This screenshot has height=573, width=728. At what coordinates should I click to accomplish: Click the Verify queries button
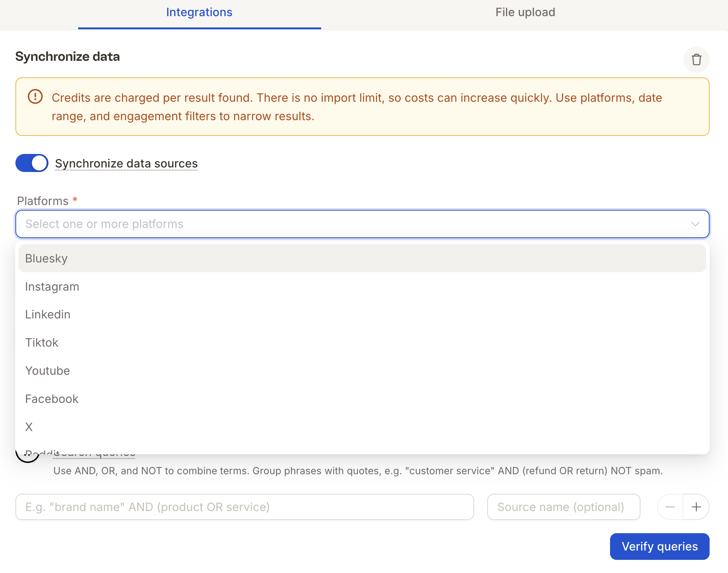click(660, 546)
